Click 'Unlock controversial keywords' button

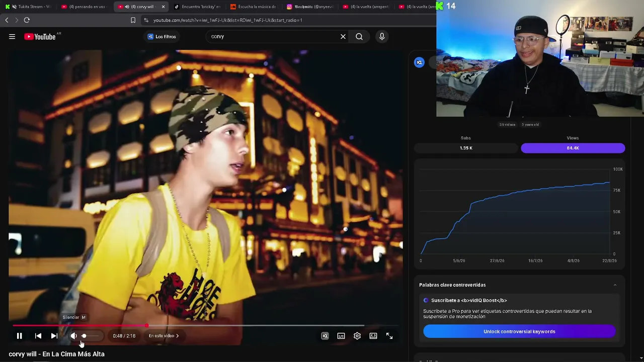(x=519, y=331)
